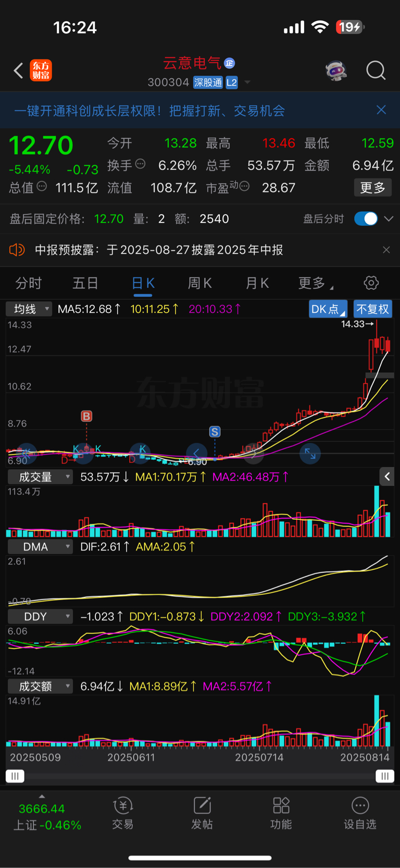
Task: Open the 成交额 indicator dropdown
Action: 40,687
